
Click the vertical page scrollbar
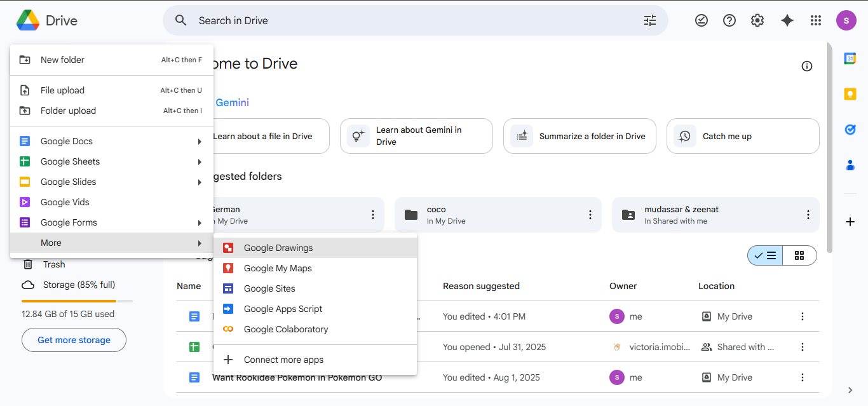(x=829, y=146)
